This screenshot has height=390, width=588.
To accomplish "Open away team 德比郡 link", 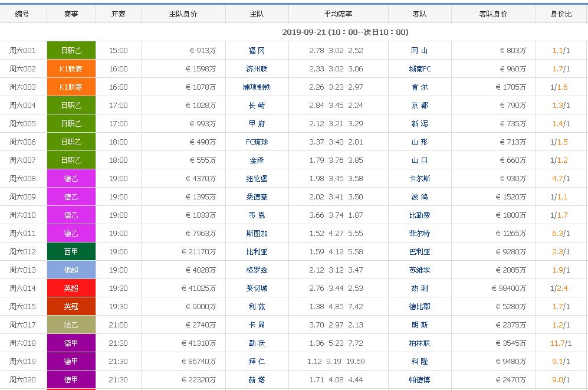I will coord(419,307).
